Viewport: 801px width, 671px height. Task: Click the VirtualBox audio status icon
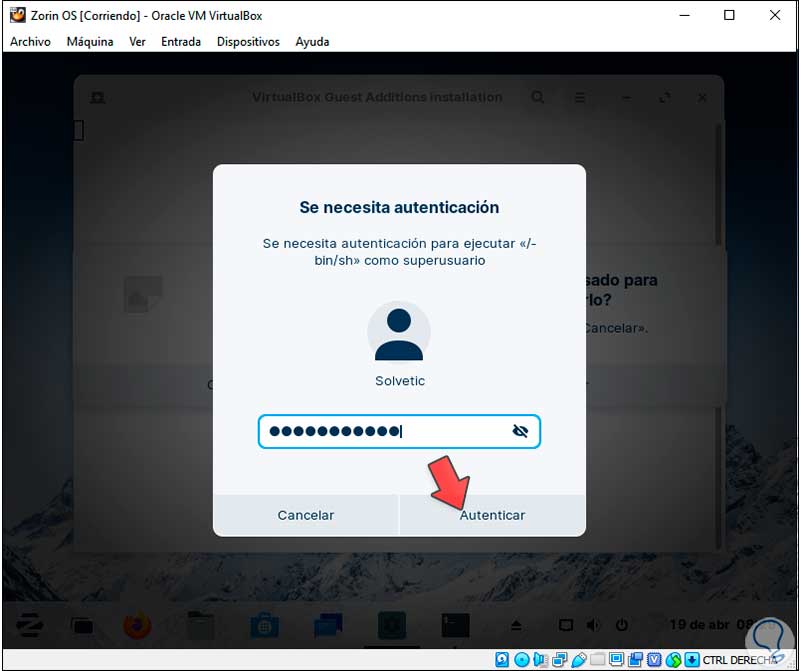[x=540, y=660]
